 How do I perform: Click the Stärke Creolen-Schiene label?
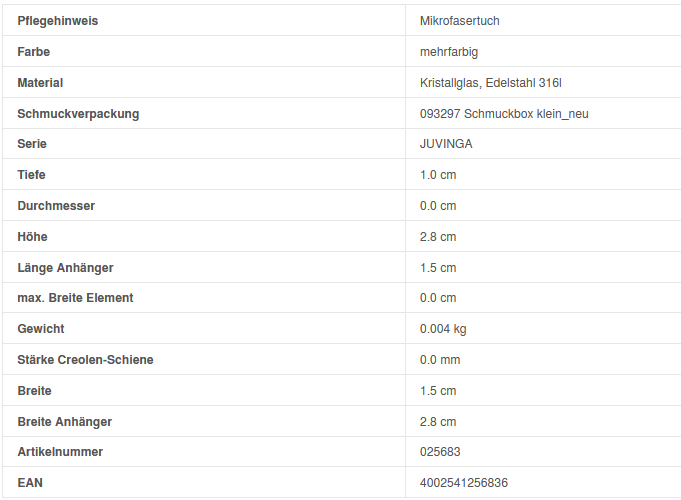click(85, 360)
